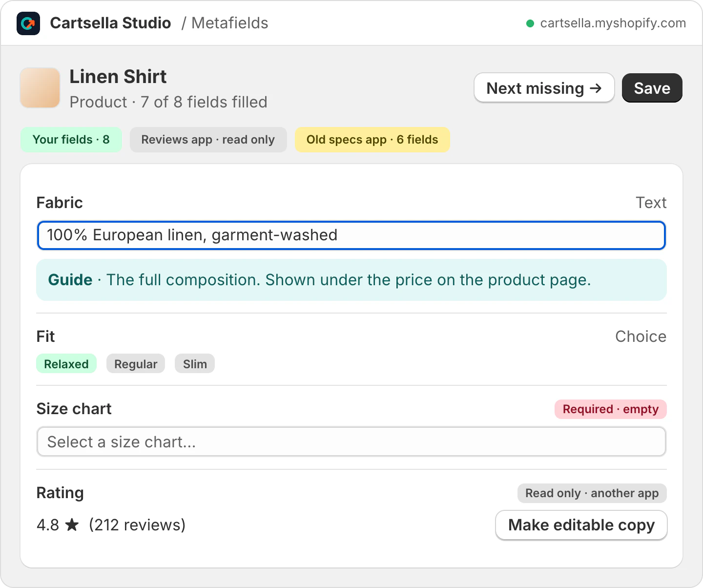Click the Required · empty badge
703x588 pixels.
(610, 409)
